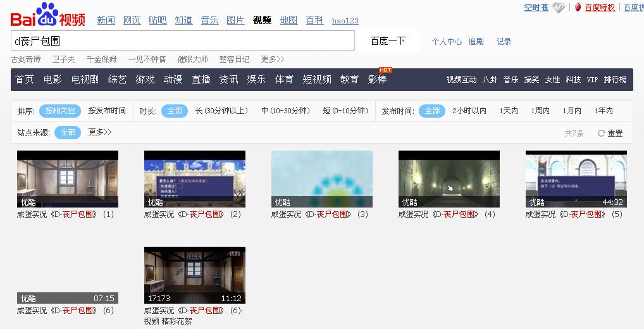Viewport: 644px width, 329px height.
Task: Filter publish time 2小时以内
Action: pyautogui.click(x=469, y=111)
